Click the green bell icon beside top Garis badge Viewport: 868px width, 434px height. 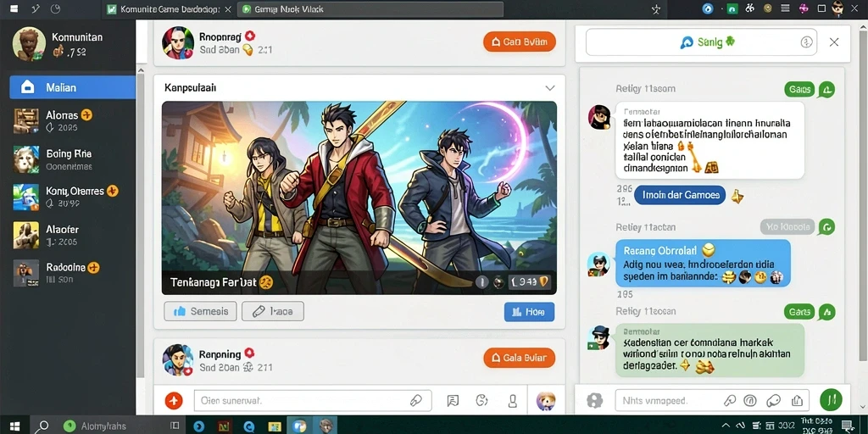(826, 88)
